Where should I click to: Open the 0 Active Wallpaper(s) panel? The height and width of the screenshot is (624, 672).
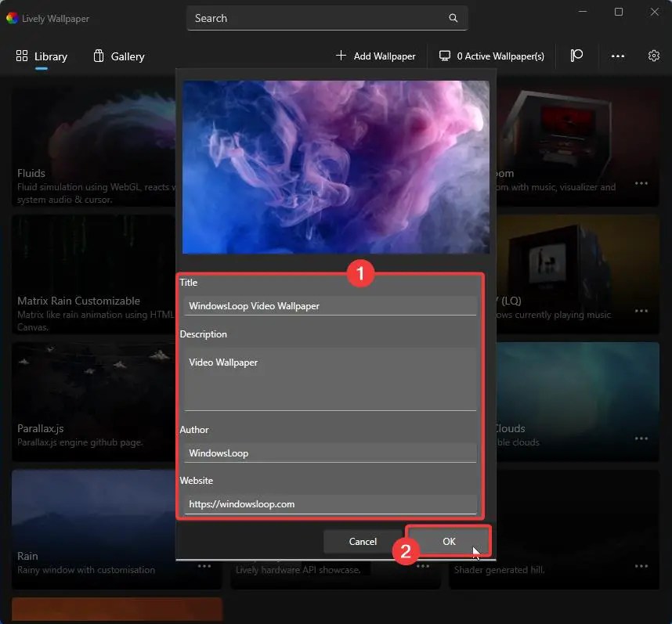[x=492, y=56]
